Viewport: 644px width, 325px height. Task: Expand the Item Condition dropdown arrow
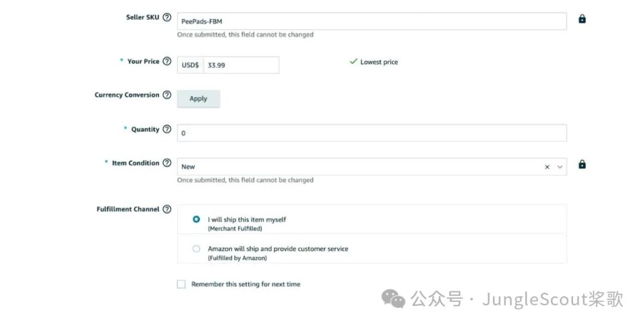(x=560, y=167)
